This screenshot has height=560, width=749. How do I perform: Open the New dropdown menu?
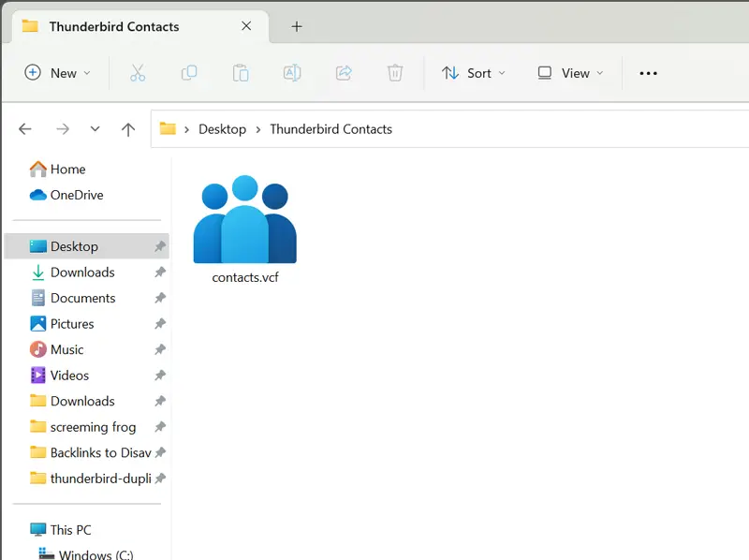tap(58, 73)
